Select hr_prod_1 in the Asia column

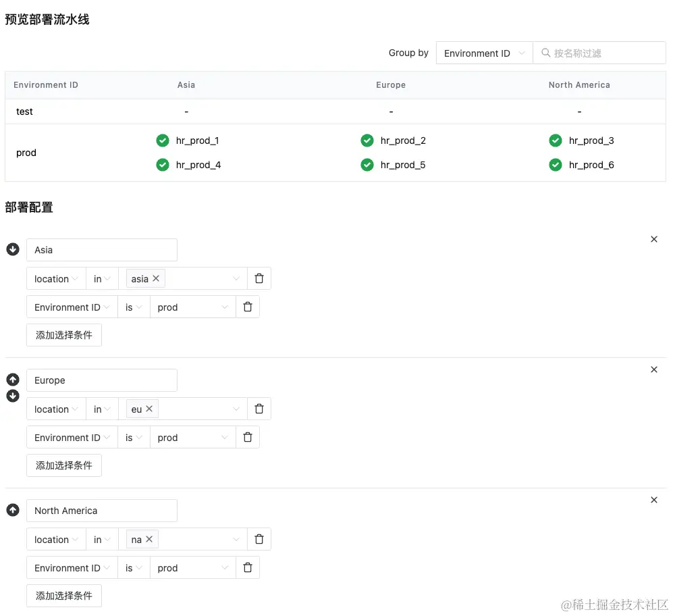(197, 140)
